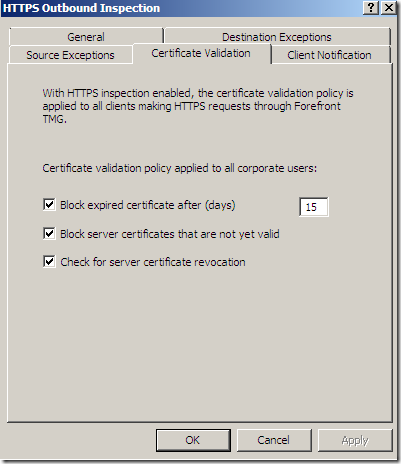Viewport: 401px width, 464px height.
Task: Toggle Check for server certificate revocation
Action: pyautogui.click(x=49, y=262)
